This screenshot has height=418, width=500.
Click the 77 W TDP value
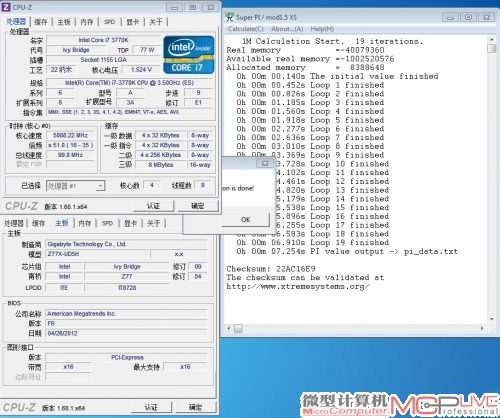[147, 50]
